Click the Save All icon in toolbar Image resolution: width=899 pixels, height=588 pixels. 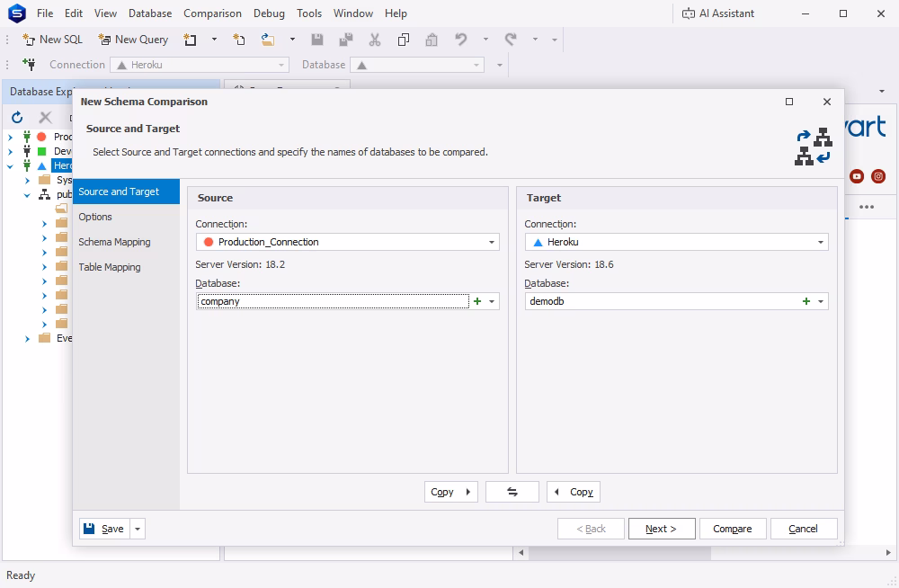pos(346,40)
